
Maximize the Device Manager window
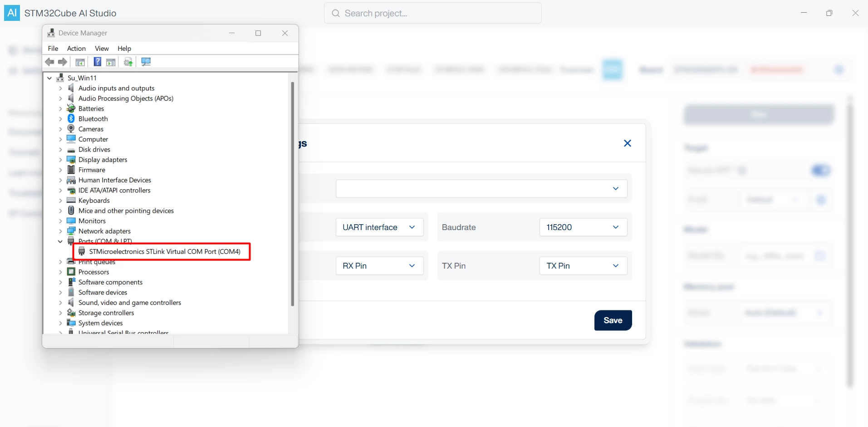click(x=258, y=33)
